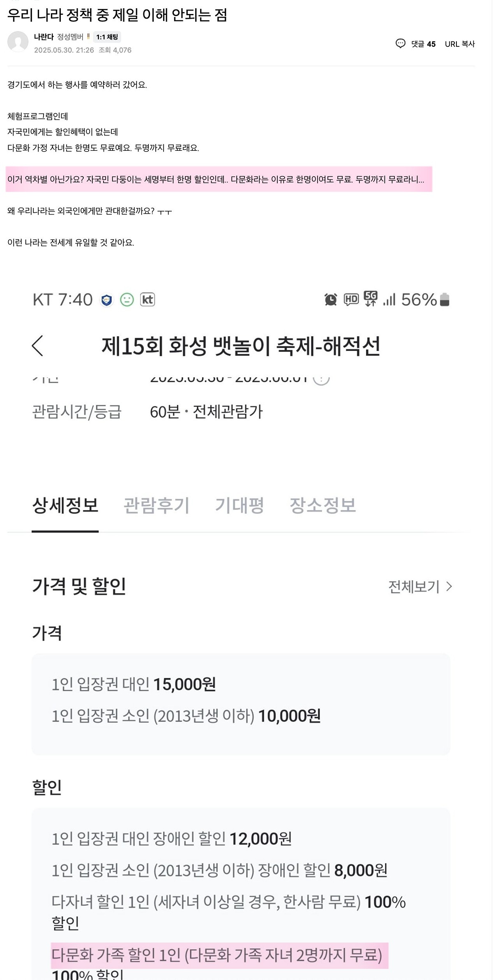The image size is (493, 980).
Task: Tap the alarm clock status icon
Action: [x=331, y=300]
